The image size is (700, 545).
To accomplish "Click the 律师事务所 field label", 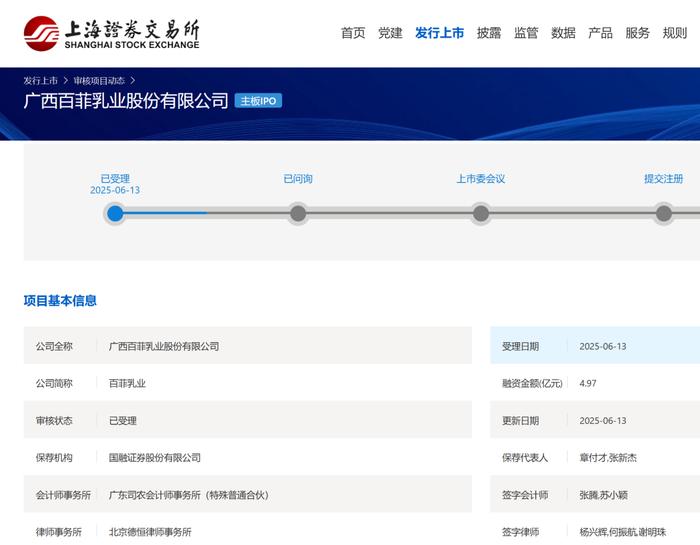I will pyautogui.click(x=58, y=532).
